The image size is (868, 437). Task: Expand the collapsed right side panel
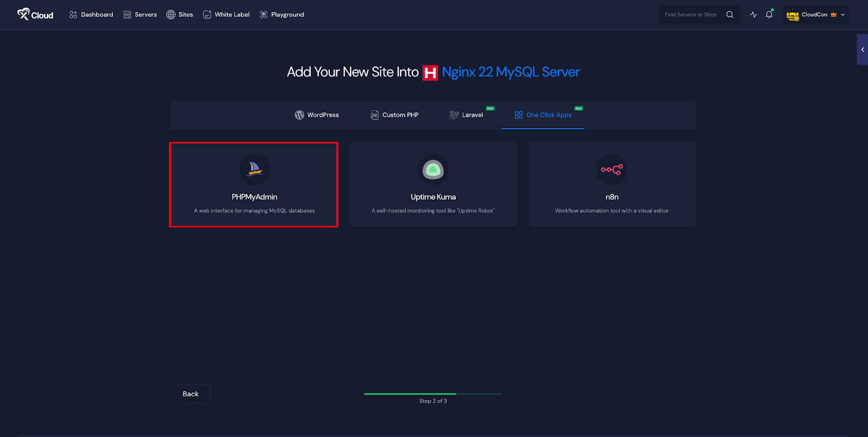862,49
